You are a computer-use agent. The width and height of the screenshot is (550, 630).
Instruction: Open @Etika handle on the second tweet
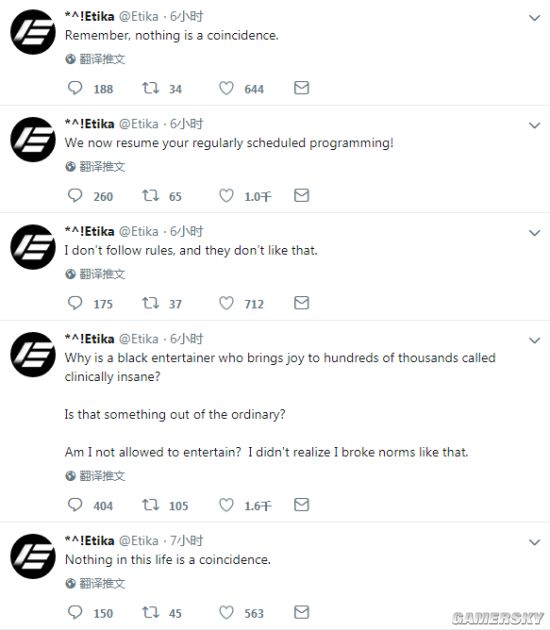pyautogui.click(x=139, y=124)
